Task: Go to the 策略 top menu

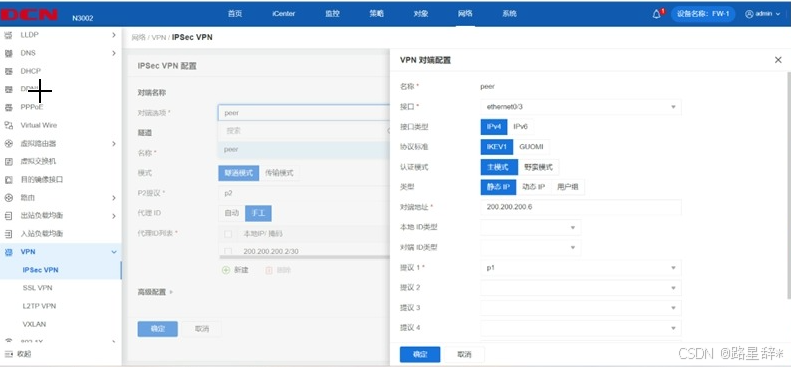Action: (376, 14)
